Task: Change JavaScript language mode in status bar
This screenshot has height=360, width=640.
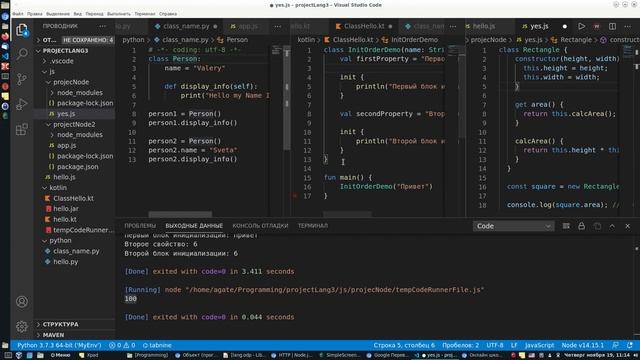Action: [539, 345]
